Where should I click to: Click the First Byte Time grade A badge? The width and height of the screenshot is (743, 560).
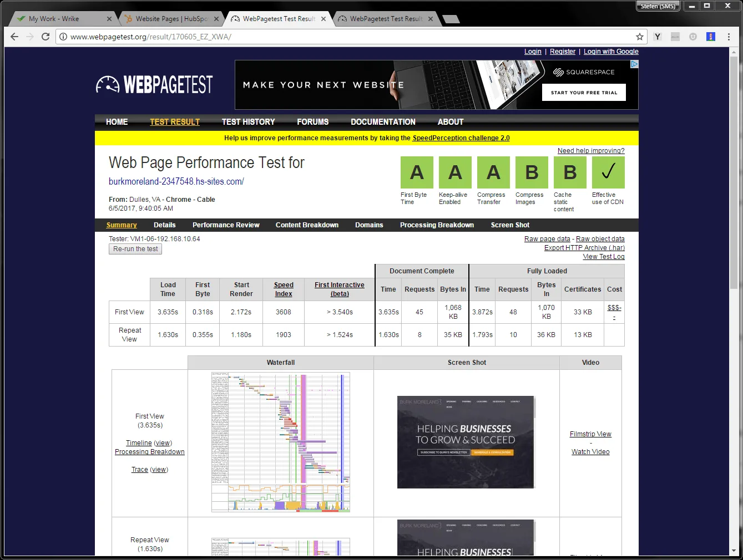[417, 172]
